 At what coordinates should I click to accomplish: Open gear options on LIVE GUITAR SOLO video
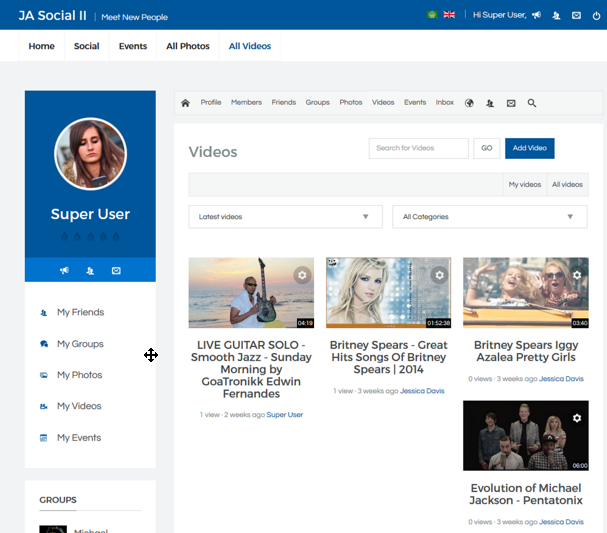(x=302, y=275)
